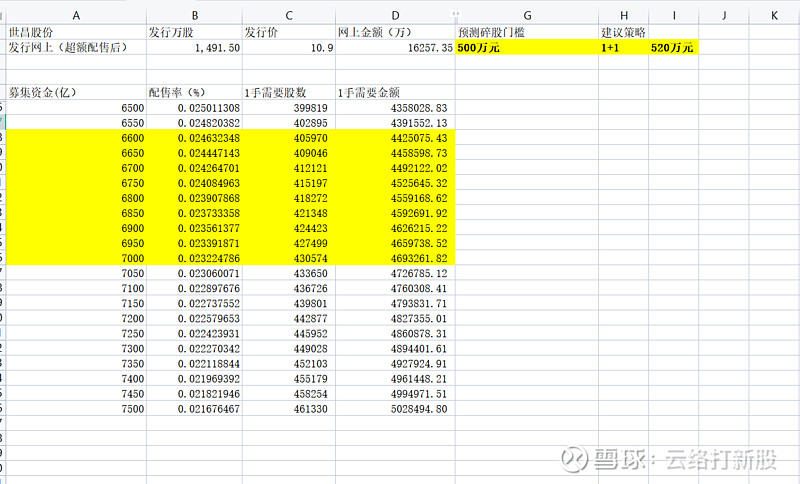Viewport: 800px width, 484px height.
Task: Click the cell with value 6500
Action: pyautogui.click(x=77, y=107)
